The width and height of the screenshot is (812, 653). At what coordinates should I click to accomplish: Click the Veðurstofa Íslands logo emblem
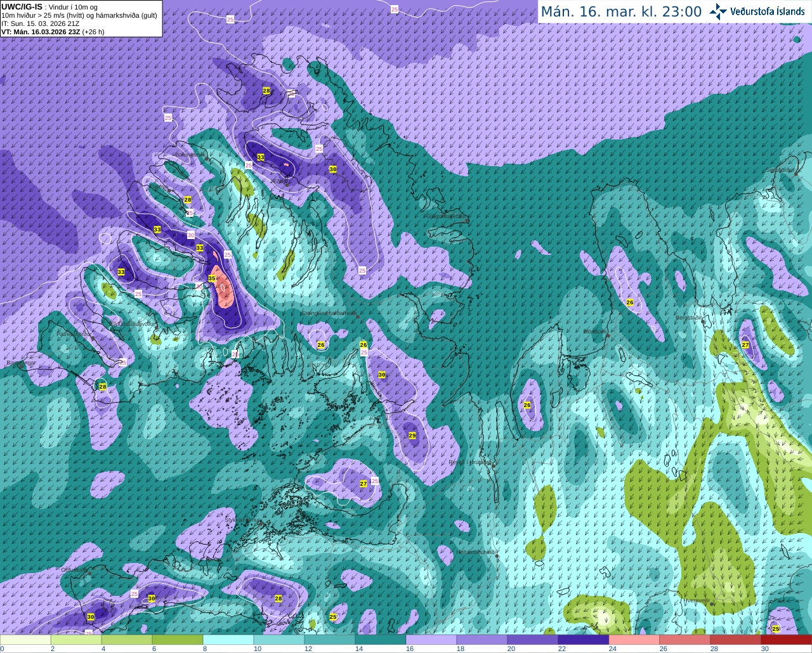coord(718,11)
